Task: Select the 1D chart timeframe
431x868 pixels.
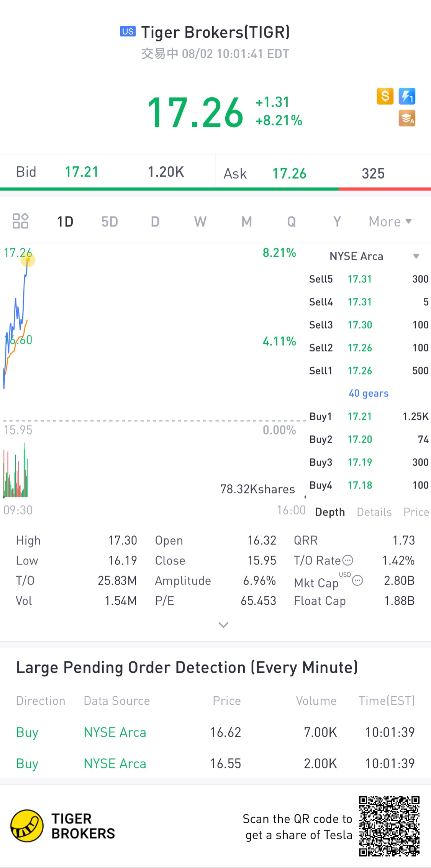Action: 65,222
